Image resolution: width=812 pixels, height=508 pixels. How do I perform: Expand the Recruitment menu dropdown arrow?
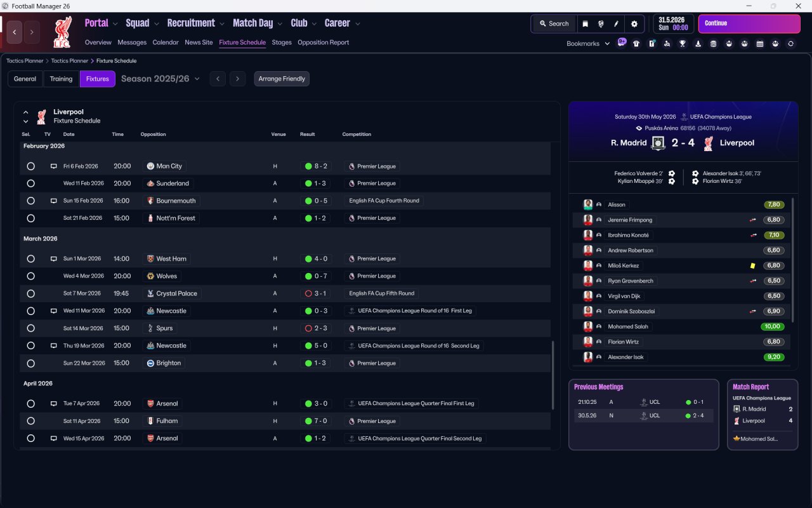coord(222,24)
